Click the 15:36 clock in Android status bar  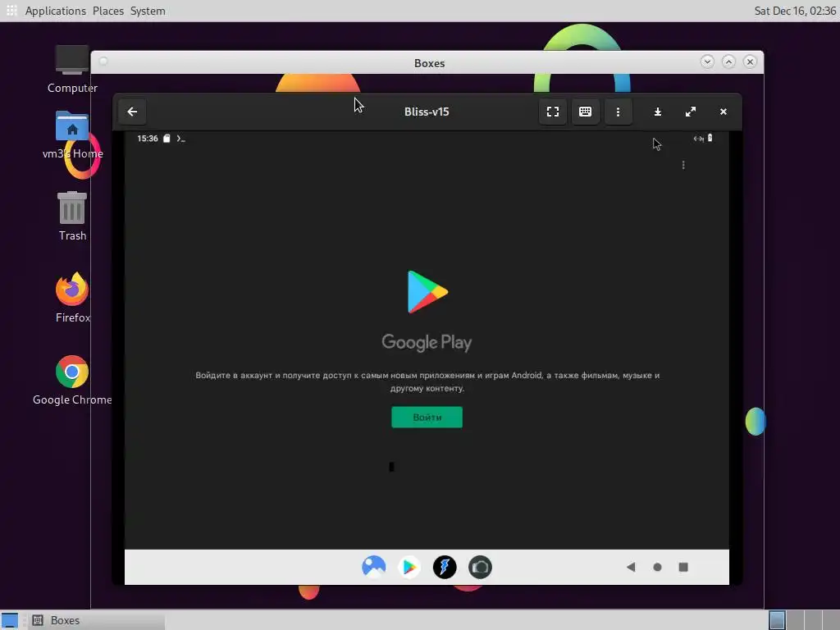pos(148,138)
